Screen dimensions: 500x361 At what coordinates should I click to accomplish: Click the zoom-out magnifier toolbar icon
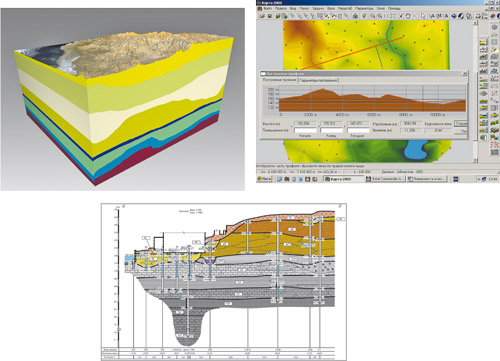coord(379,16)
